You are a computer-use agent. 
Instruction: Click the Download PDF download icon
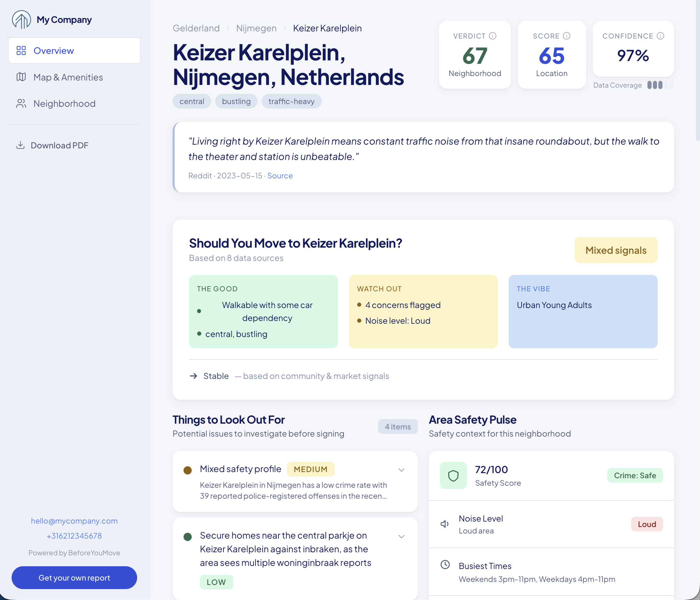click(x=21, y=145)
